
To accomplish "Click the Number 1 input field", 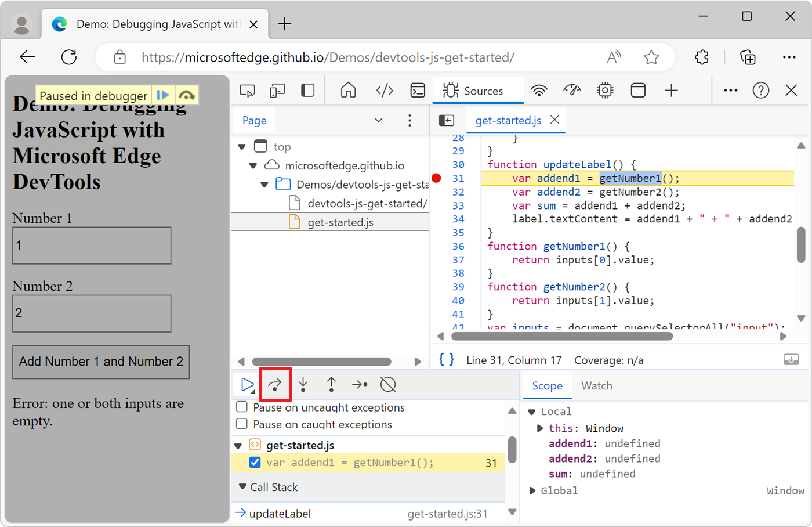I will click(x=92, y=246).
